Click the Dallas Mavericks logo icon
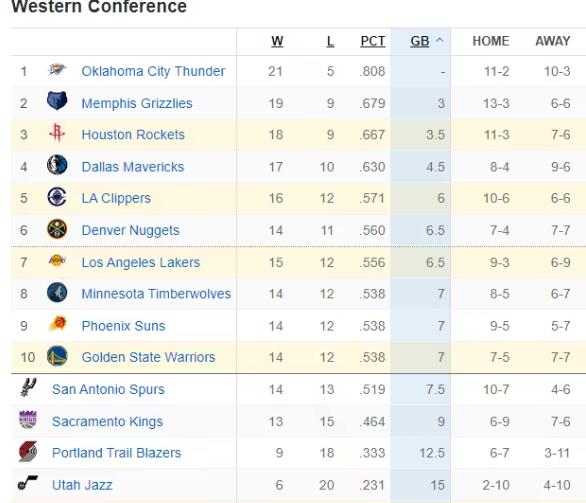 (x=57, y=165)
